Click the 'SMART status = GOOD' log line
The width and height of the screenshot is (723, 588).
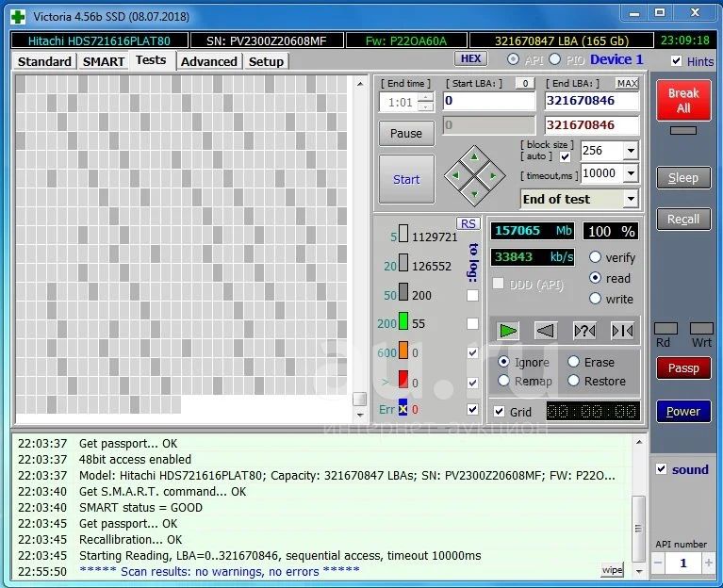coord(140,507)
